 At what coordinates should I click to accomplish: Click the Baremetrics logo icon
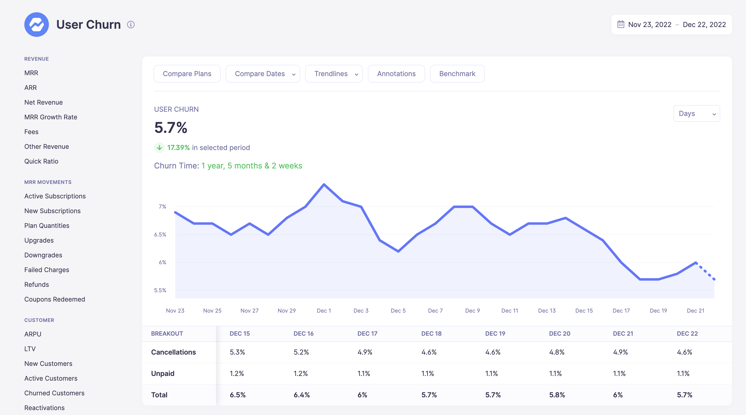(x=37, y=24)
